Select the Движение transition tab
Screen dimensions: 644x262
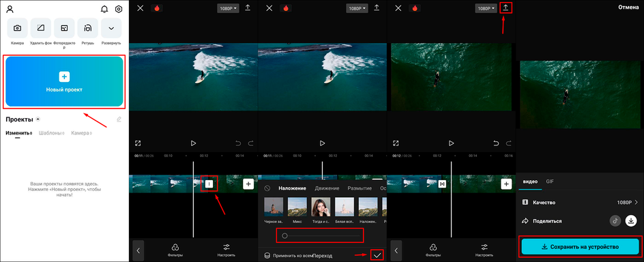(x=327, y=188)
